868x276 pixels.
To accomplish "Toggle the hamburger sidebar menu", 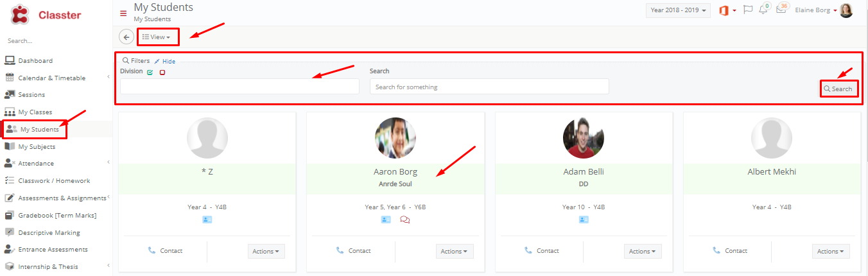I will tap(123, 13).
